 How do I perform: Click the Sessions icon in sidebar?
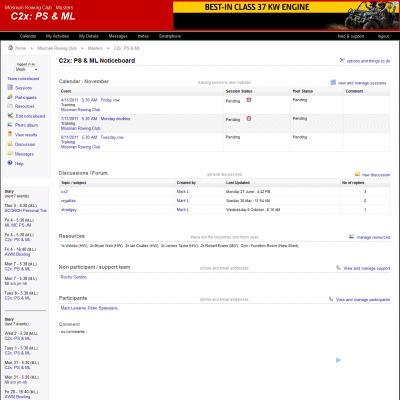10,88
